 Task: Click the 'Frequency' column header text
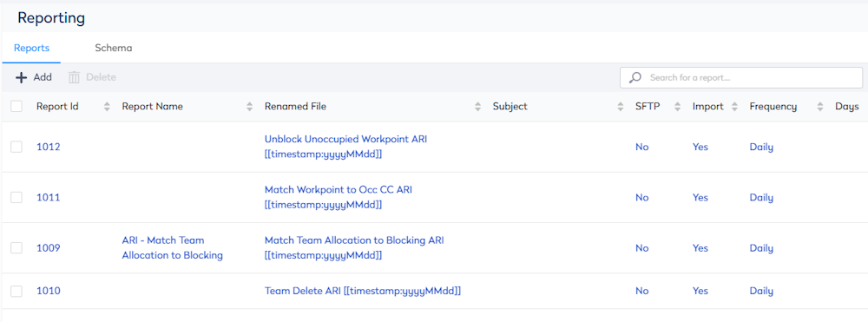pyautogui.click(x=773, y=106)
